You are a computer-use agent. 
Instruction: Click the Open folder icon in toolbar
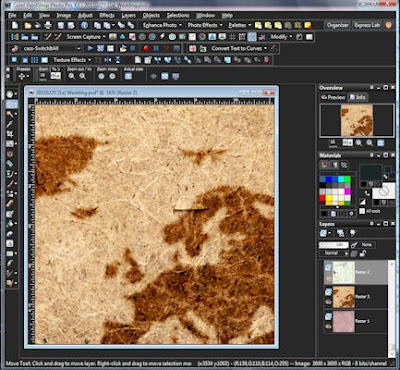pyautogui.click(x=28, y=25)
